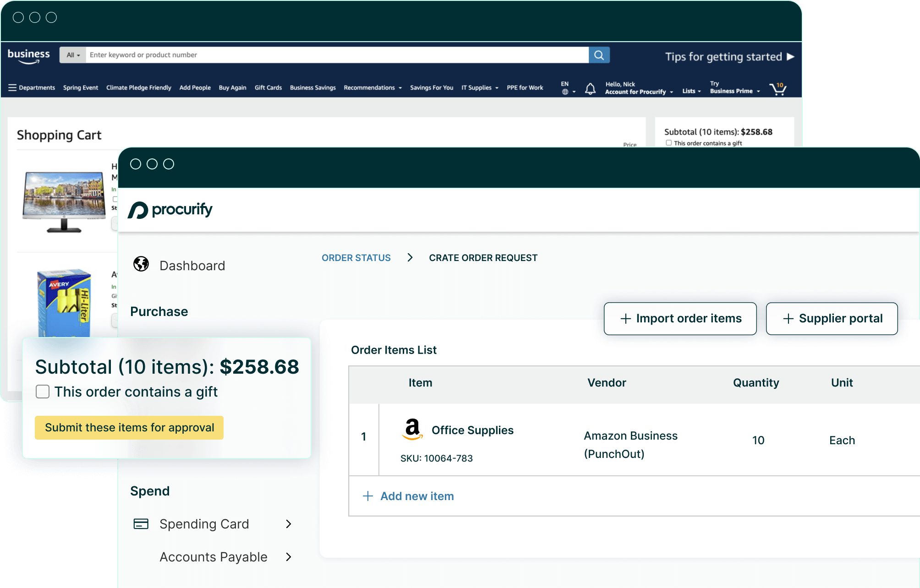
Task: Click Import order items button
Action: click(680, 319)
